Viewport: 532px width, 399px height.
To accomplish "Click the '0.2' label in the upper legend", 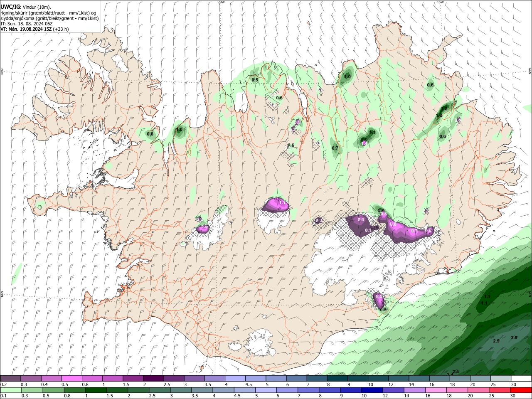I will (x=3, y=384).
